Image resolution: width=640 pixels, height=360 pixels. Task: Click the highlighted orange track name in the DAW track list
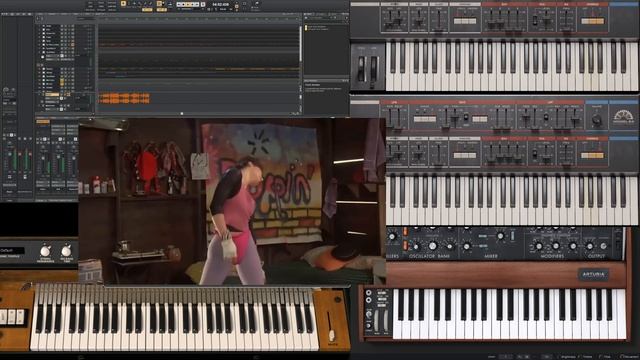(52, 94)
